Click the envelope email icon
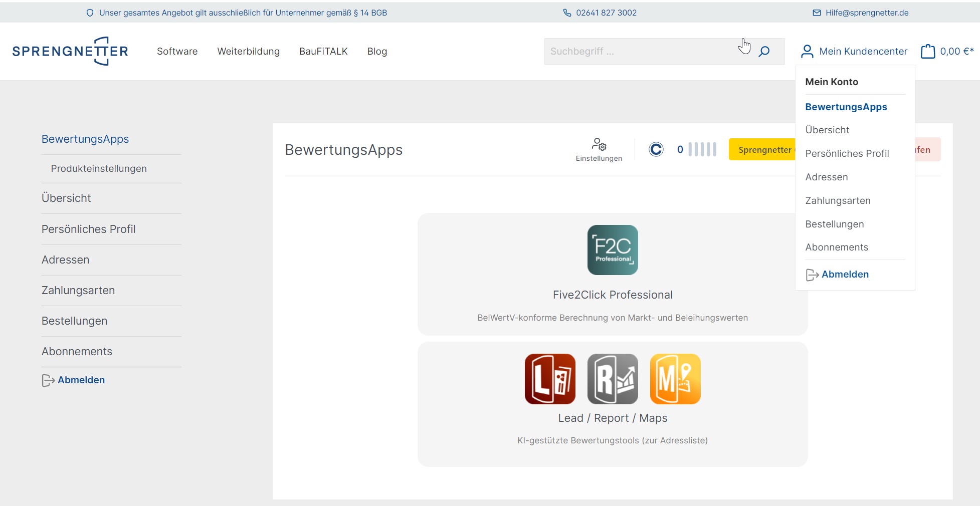The height and width of the screenshot is (506, 980). pos(817,13)
